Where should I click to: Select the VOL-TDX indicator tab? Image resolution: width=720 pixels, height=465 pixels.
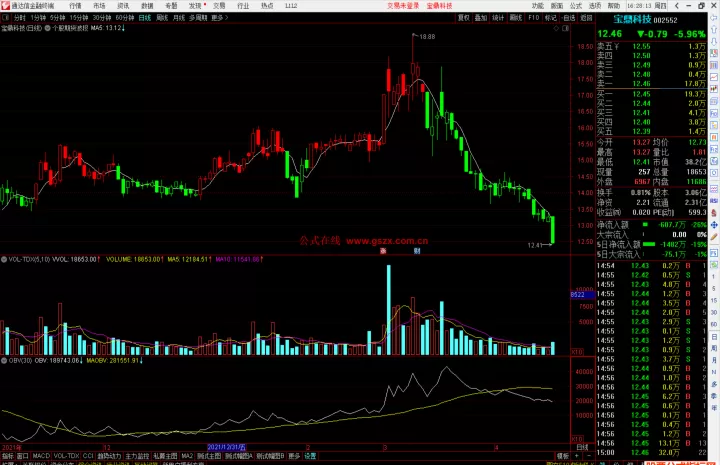click(67, 456)
